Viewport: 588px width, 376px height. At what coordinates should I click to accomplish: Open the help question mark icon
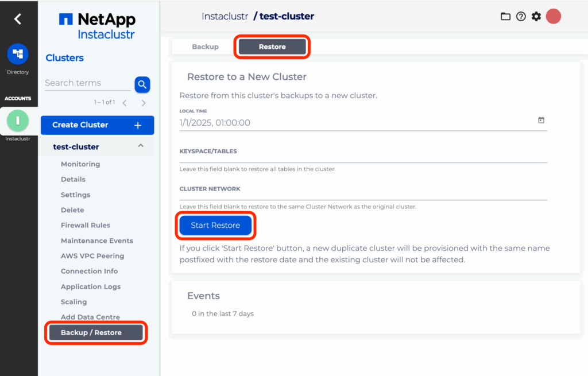(521, 17)
